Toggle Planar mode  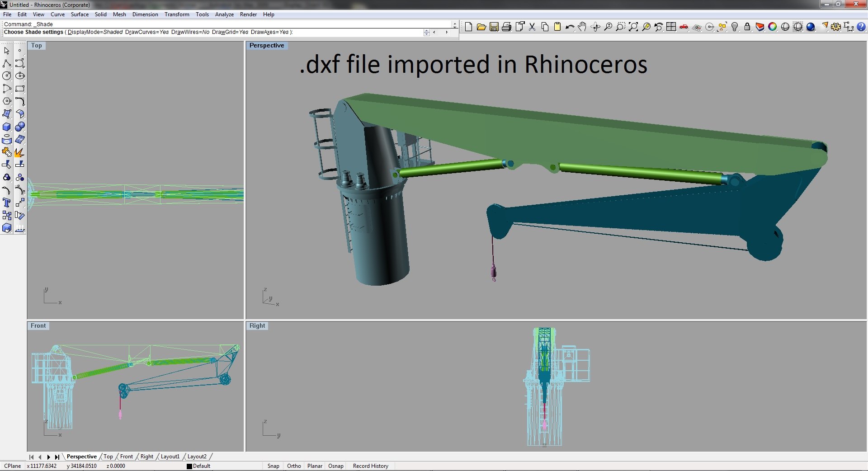[x=315, y=466]
